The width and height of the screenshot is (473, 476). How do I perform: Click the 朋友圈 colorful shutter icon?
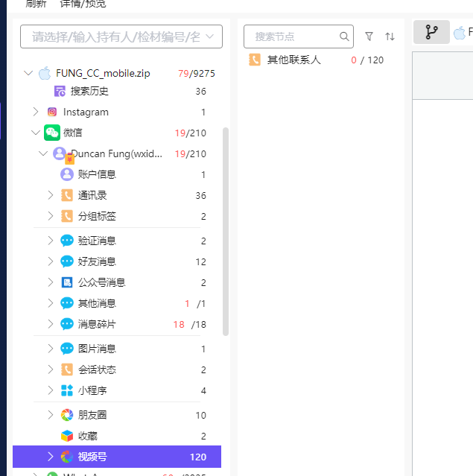pyautogui.click(x=67, y=415)
